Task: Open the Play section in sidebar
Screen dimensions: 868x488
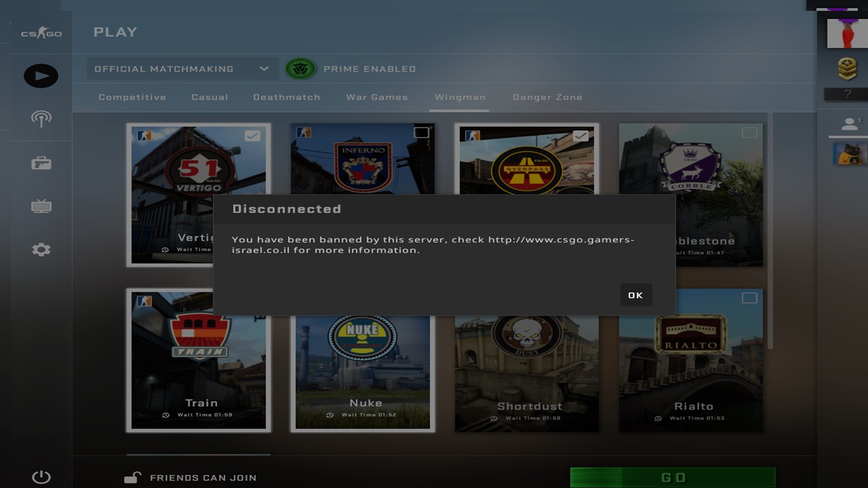Action: 41,76
